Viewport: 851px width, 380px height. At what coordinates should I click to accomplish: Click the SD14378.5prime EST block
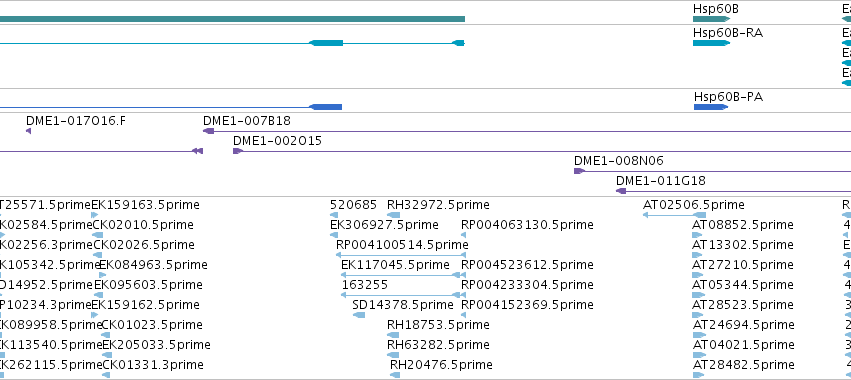click(359, 315)
